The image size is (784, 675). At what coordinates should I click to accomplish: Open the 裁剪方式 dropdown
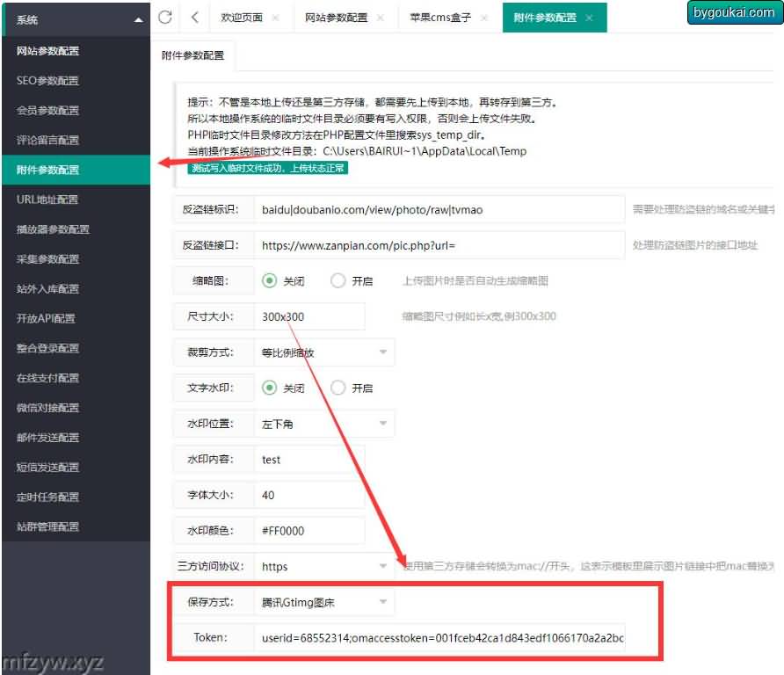click(323, 352)
